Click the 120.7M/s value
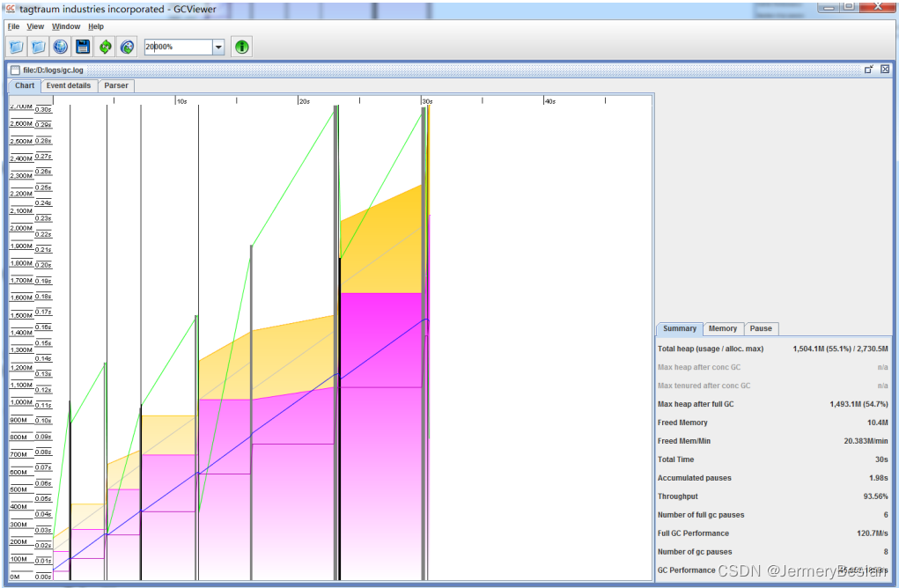This screenshot has width=899, height=588. [873, 533]
